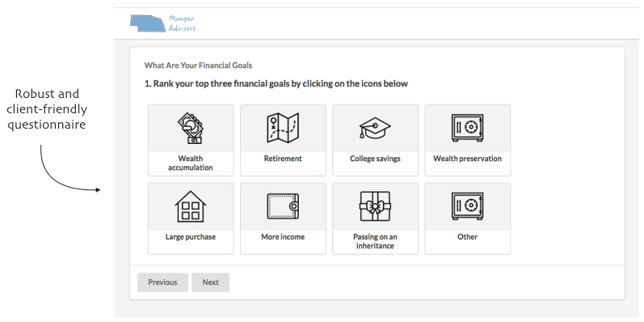This screenshot has height=322, width=644.
Task: Click the Retirement label text
Action: 283,159
